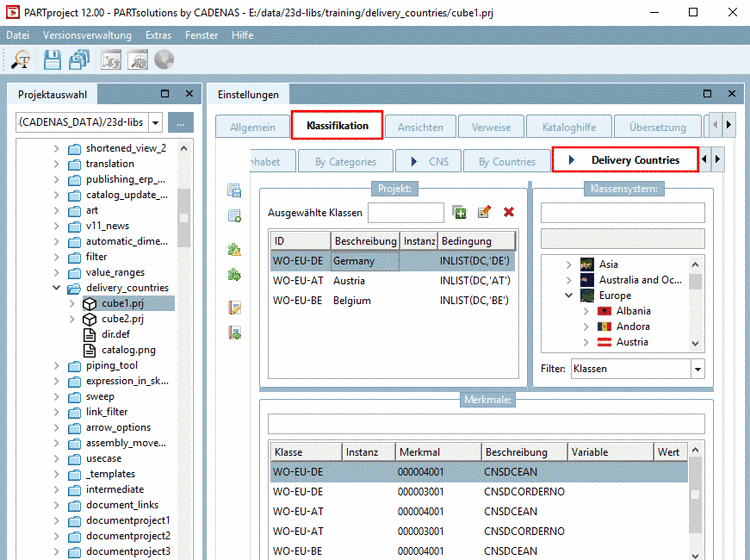
Task: Show earlier classification tabs via left arrow
Action: coord(705,159)
